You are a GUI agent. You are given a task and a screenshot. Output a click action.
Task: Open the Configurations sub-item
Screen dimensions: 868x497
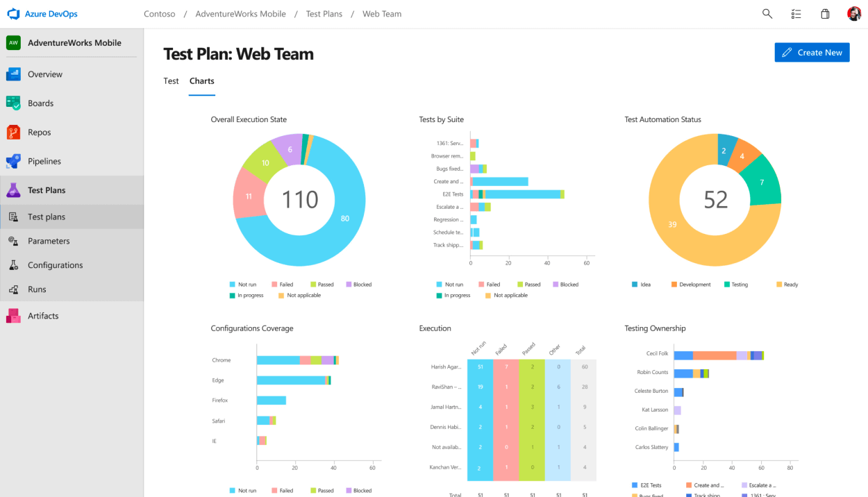click(55, 265)
